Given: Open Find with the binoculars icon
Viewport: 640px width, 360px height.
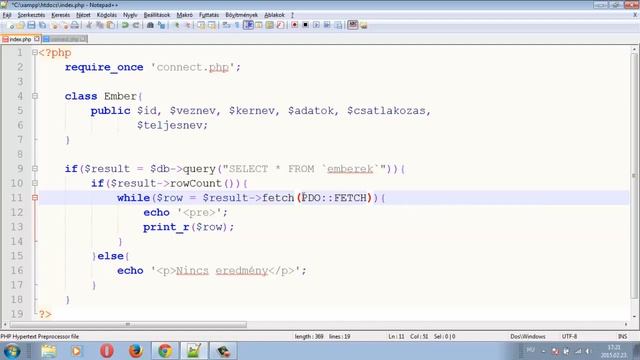Looking at the screenshot, I should click(x=150, y=25).
